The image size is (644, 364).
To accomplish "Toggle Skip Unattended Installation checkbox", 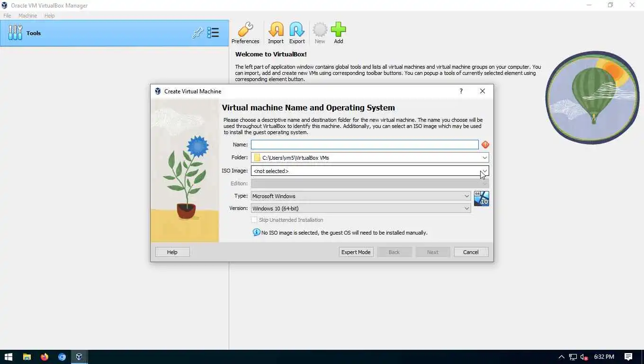I will tap(254, 220).
